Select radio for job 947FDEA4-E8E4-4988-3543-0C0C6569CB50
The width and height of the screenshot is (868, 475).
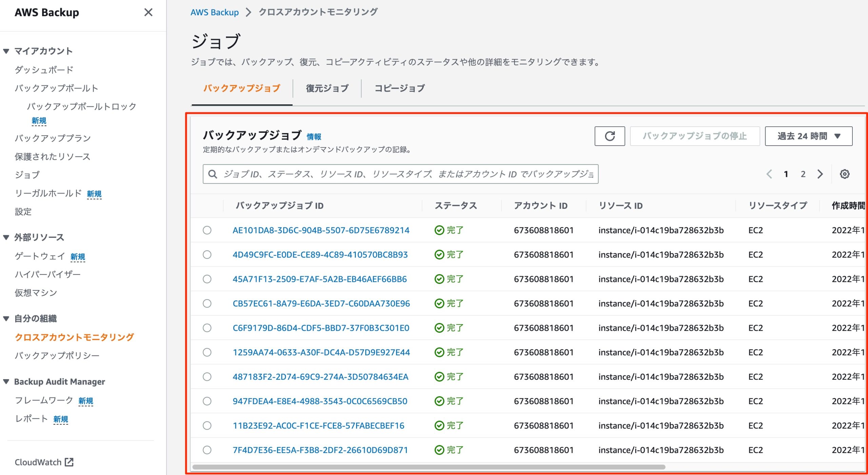(207, 401)
